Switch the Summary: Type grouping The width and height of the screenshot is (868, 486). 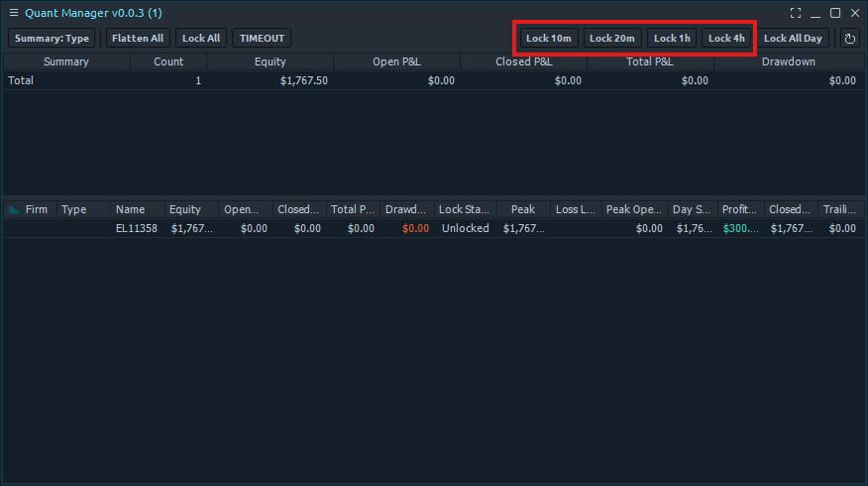point(52,39)
